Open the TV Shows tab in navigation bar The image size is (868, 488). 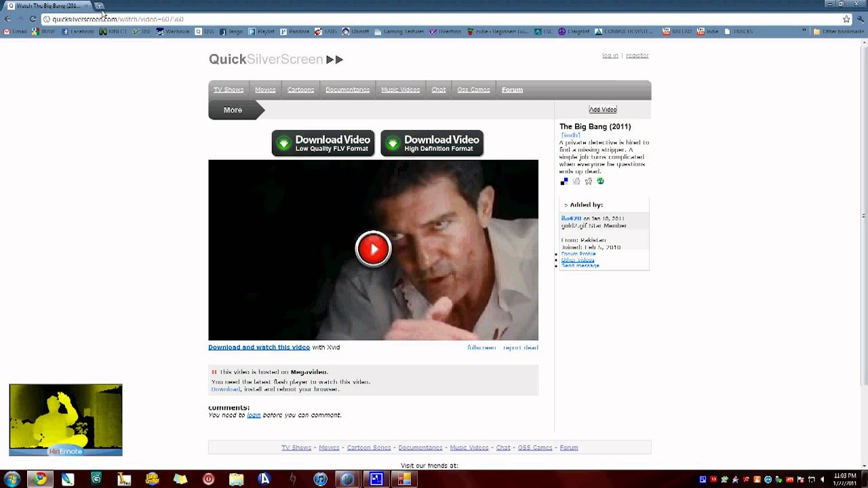[229, 89]
